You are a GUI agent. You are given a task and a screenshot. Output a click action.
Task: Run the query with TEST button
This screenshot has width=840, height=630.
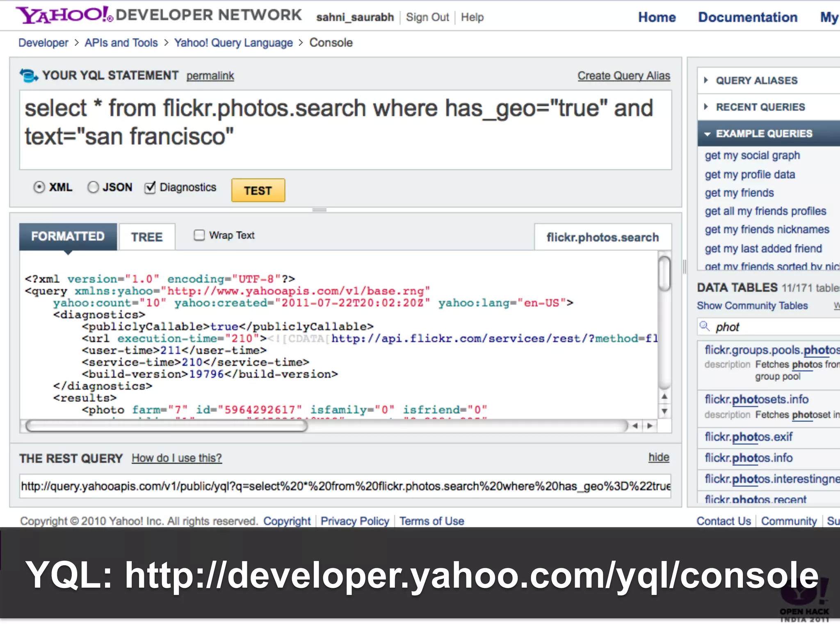(258, 190)
